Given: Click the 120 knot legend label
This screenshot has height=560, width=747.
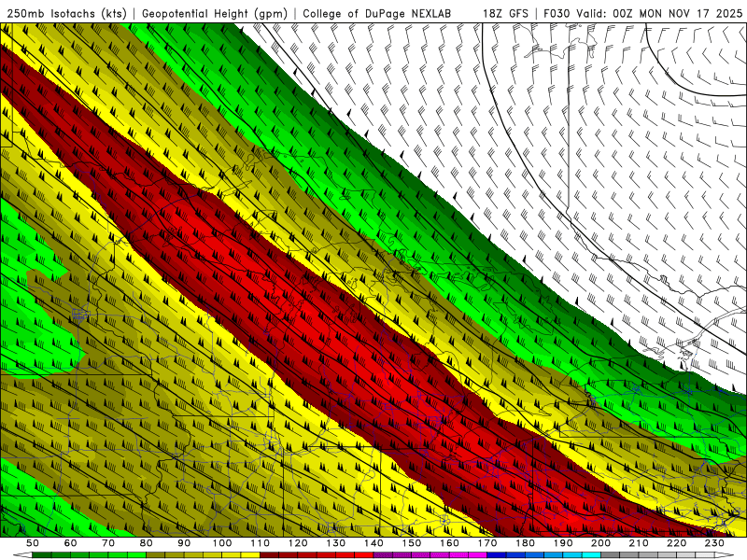Looking at the screenshot, I should point(298,543).
